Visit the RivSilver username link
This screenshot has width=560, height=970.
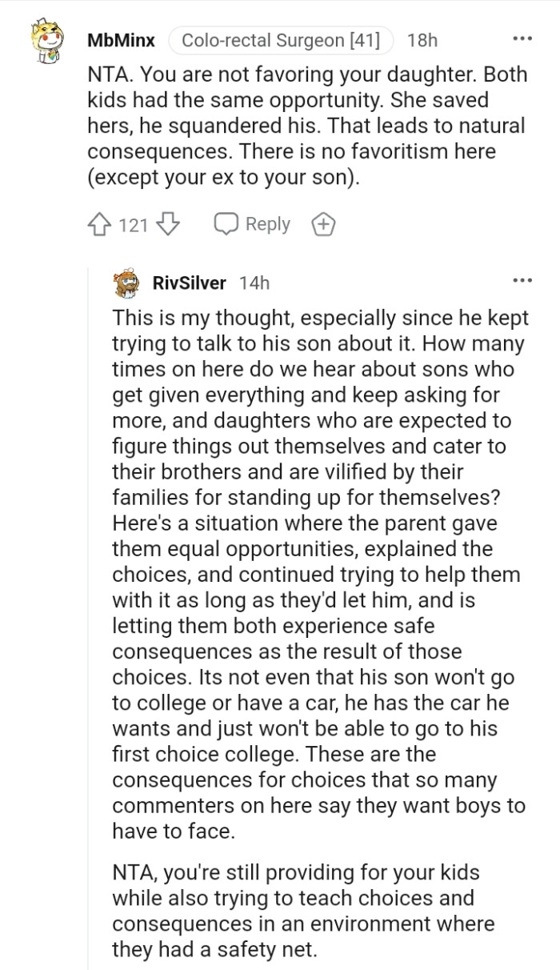pos(190,283)
